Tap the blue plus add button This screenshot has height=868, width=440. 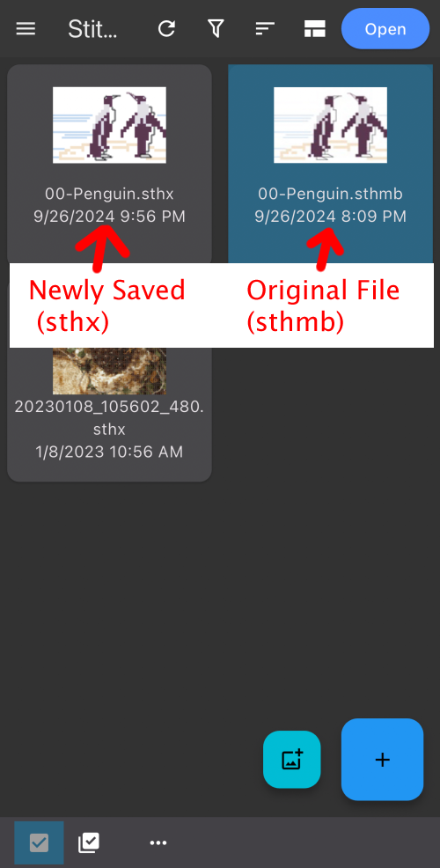pos(383,760)
